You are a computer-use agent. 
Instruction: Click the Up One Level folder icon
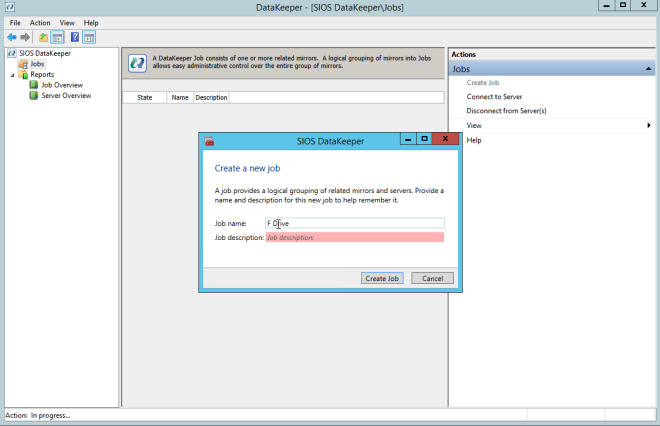point(43,37)
